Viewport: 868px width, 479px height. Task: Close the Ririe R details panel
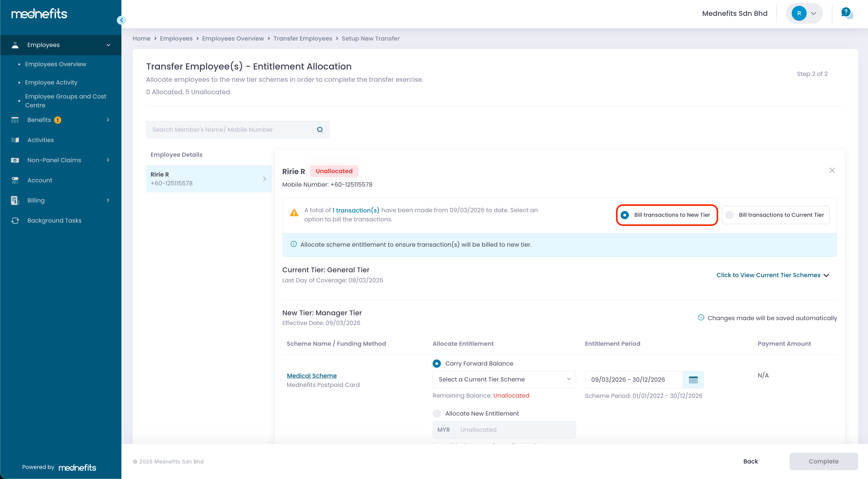point(832,170)
